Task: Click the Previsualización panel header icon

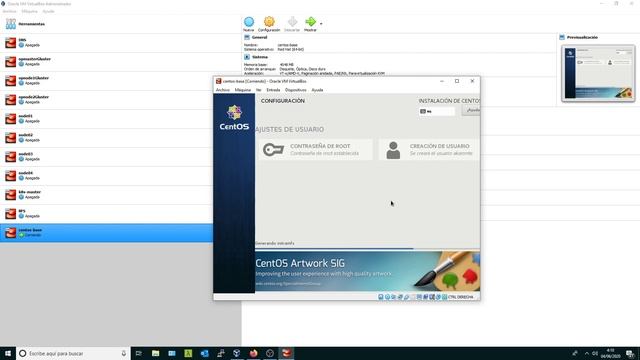Action: tap(562, 37)
